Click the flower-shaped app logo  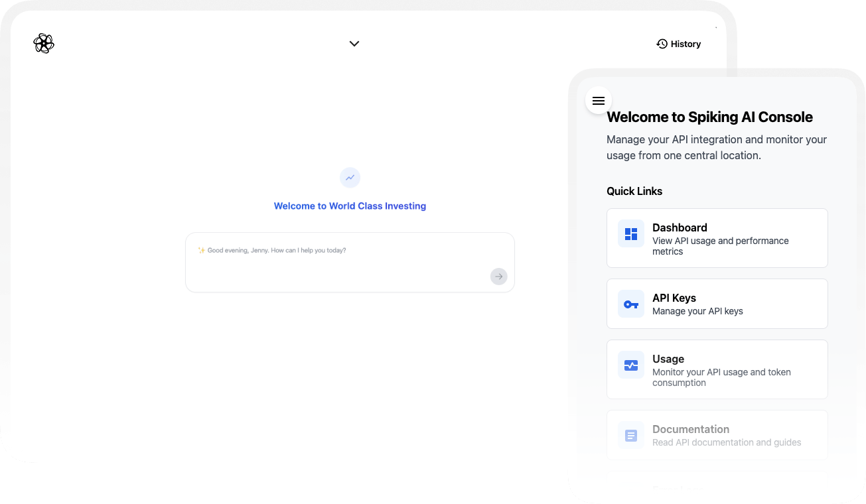pyautogui.click(x=44, y=44)
